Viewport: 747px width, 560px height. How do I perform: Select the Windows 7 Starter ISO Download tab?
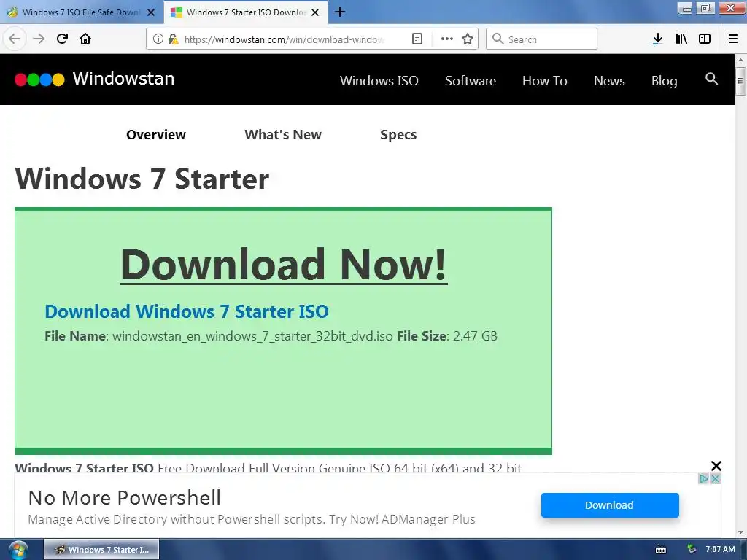tap(245, 12)
